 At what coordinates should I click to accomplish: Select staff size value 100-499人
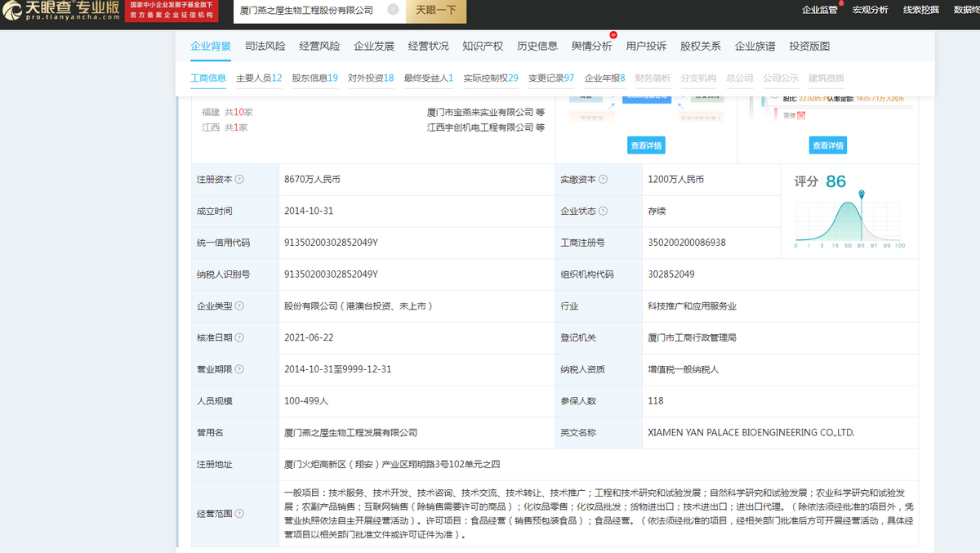pyautogui.click(x=306, y=401)
